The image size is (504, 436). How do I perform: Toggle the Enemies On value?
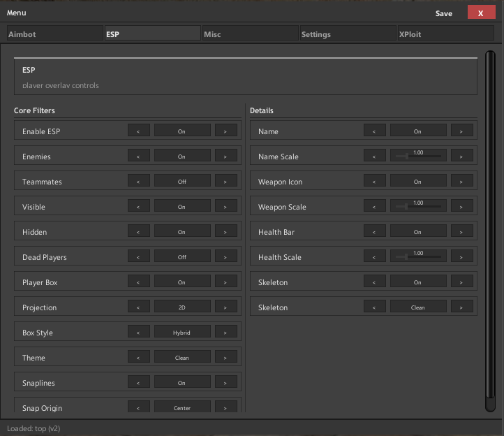182,155
